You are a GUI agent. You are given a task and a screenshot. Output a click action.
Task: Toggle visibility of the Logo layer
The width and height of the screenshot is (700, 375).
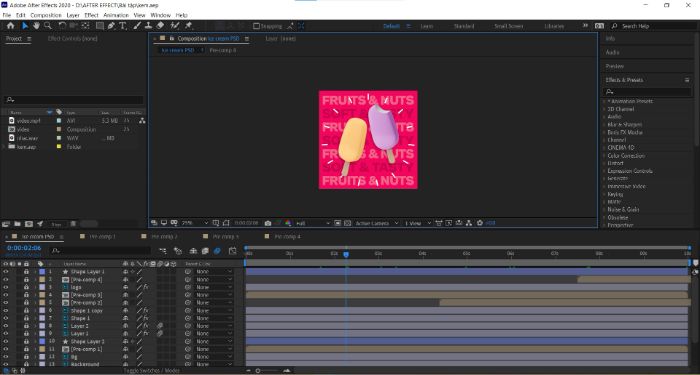click(x=5, y=287)
